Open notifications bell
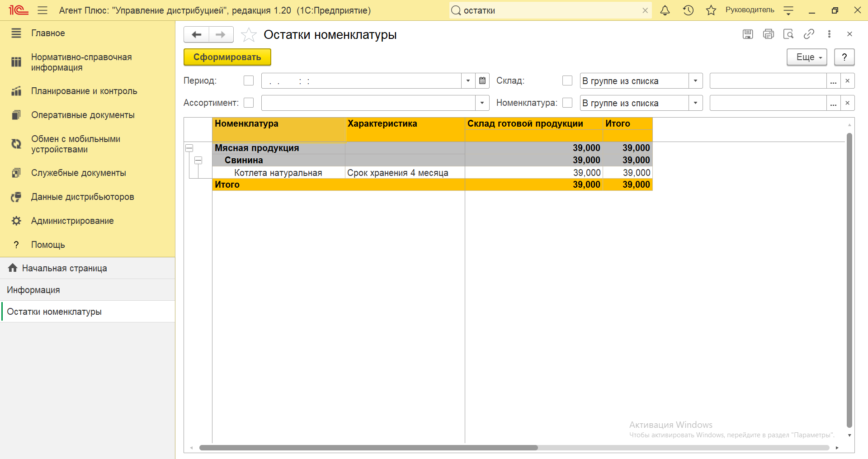The image size is (868, 459). [665, 10]
